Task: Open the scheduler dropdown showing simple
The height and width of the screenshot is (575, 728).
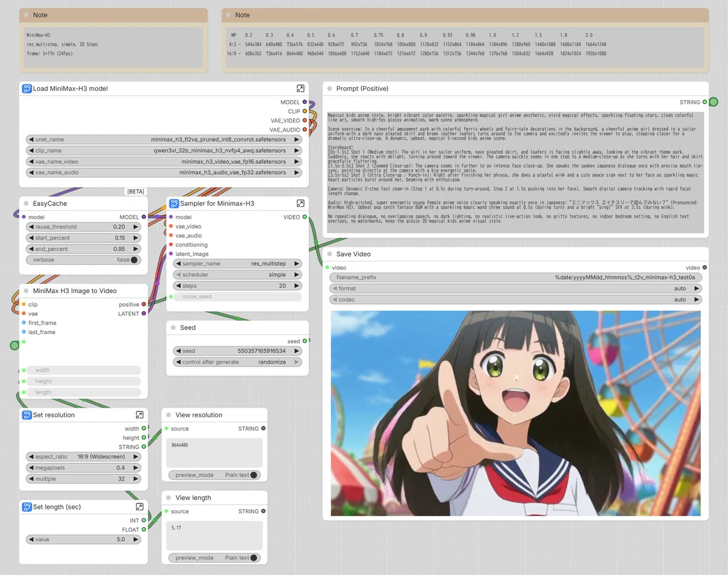Action: (237, 275)
